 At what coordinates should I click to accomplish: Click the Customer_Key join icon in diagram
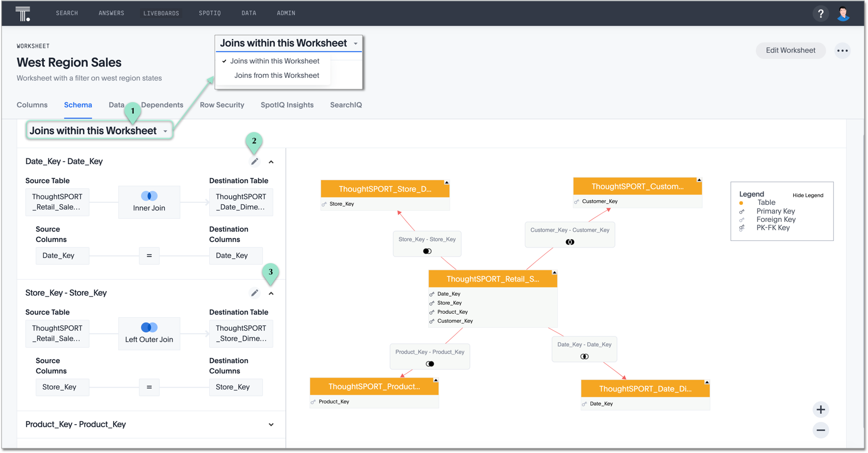pyautogui.click(x=570, y=242)
